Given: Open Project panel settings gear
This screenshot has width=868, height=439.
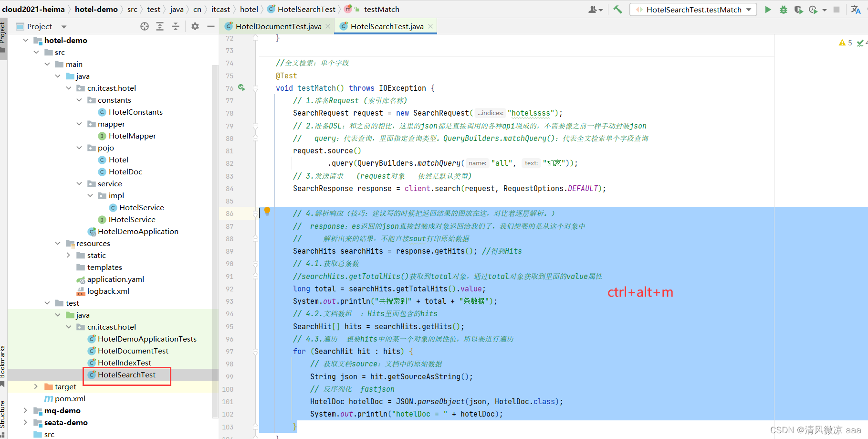Looking at the screenshot, I should pos(195,26).
